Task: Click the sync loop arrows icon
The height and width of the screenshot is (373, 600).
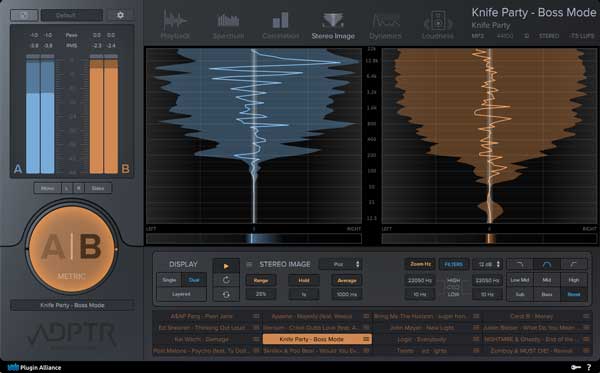Action: 226,294
